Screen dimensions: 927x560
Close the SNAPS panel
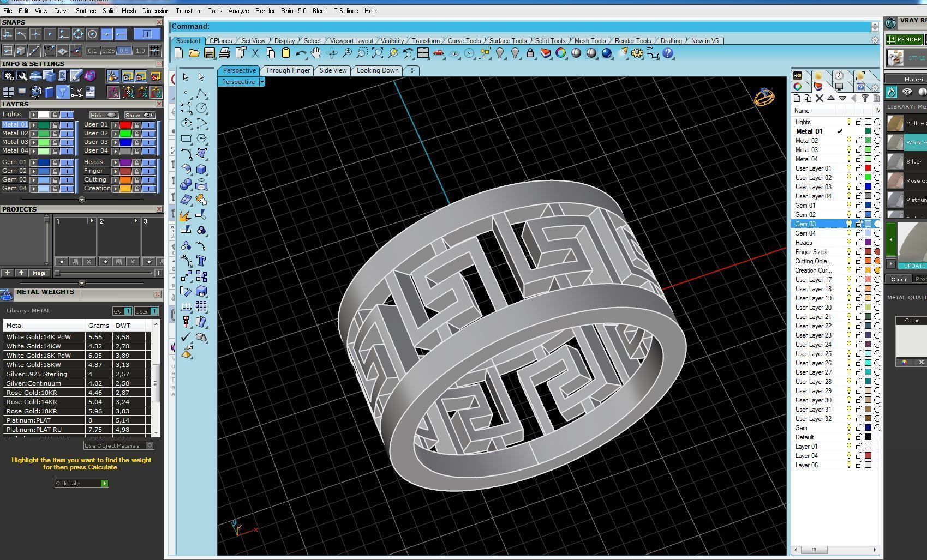pyautogui.click(x=159, y=22)
